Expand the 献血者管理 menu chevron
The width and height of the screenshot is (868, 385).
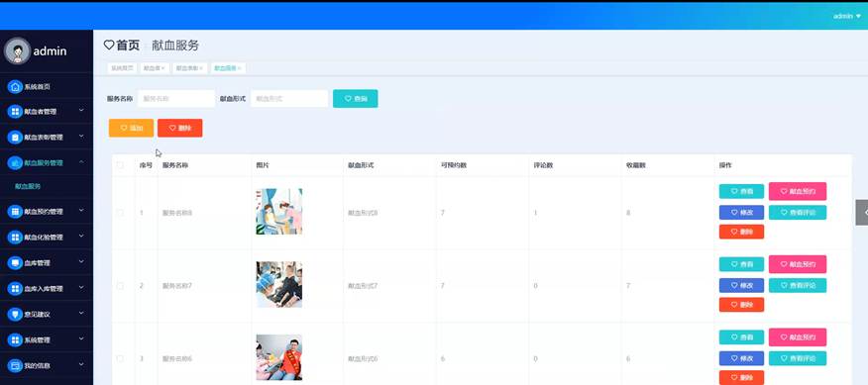[x=81, y=111]
